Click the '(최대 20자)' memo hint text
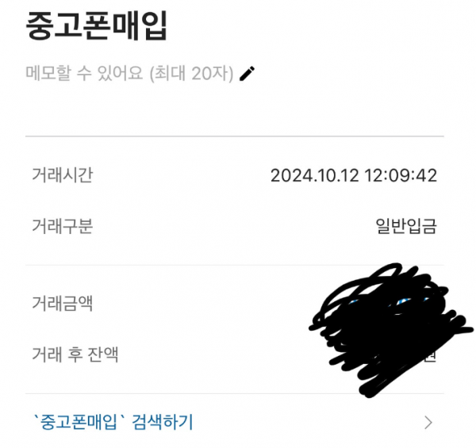Image resolution: width=476 pixels, height=448 pixels. [x=191, y=74]
